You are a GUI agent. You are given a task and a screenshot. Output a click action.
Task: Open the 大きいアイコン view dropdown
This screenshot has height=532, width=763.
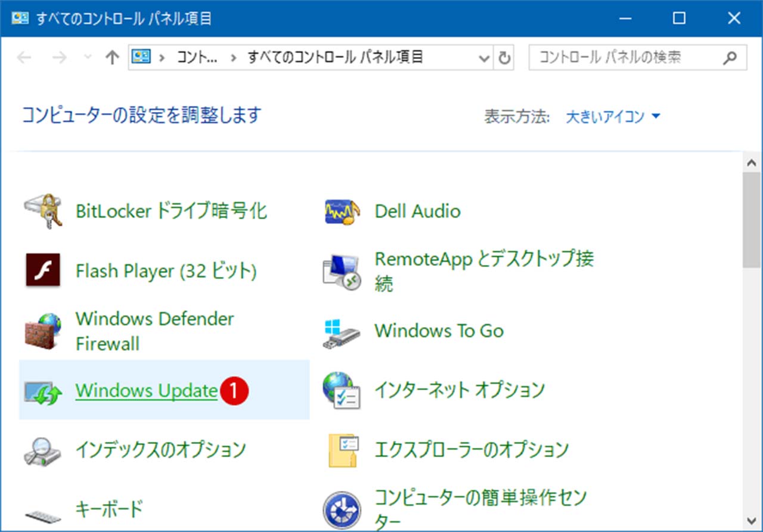pos(613,117)
